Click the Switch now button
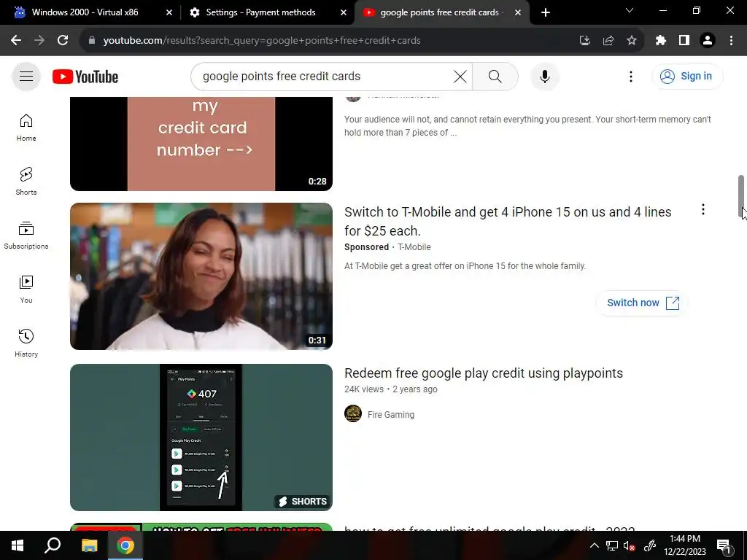 click(642, 303)
